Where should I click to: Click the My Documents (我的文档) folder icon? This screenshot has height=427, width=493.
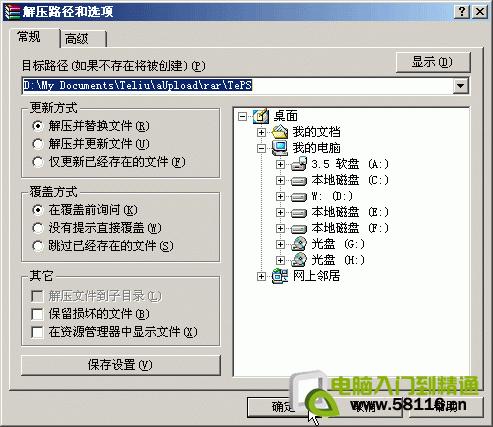pyautogui.click(x=280, y=132)
